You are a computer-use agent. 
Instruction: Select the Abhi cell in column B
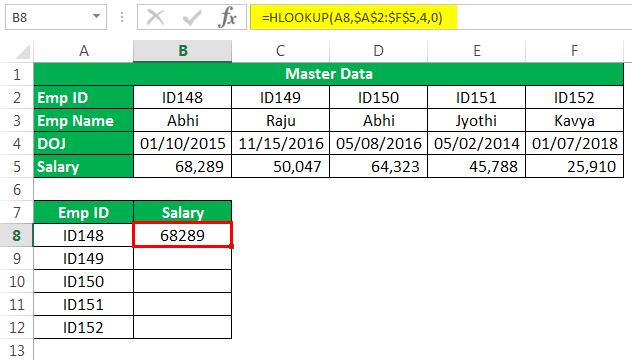(x=183, y=120)
